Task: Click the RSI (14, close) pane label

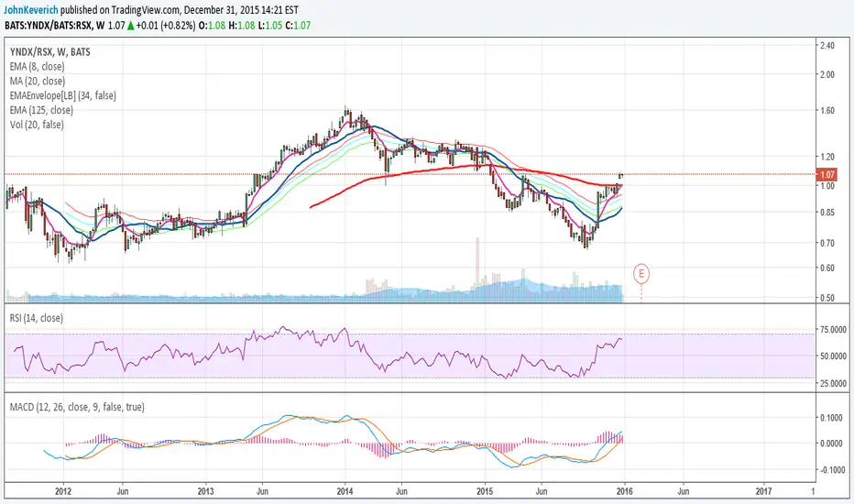Action: click(36, 318)
